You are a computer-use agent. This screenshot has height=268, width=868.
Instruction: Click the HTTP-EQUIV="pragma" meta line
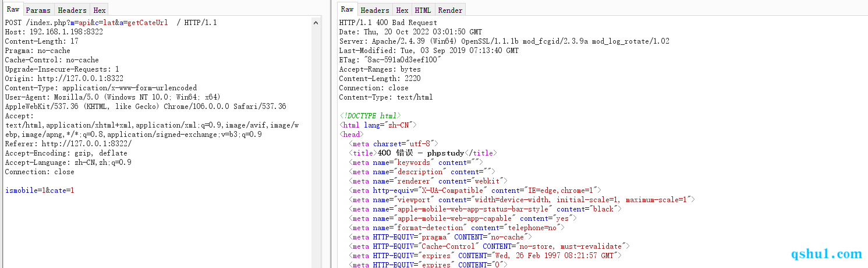pos(440,237)
